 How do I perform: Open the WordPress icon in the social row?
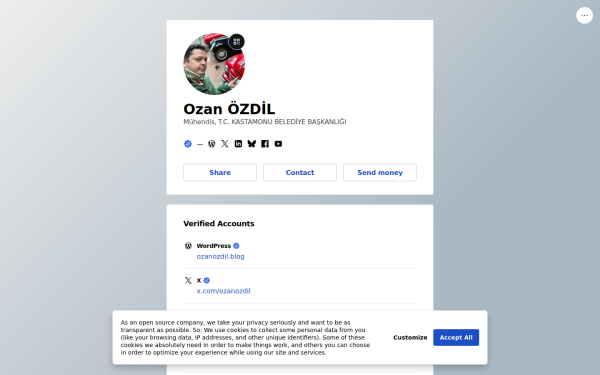(212, 144)
